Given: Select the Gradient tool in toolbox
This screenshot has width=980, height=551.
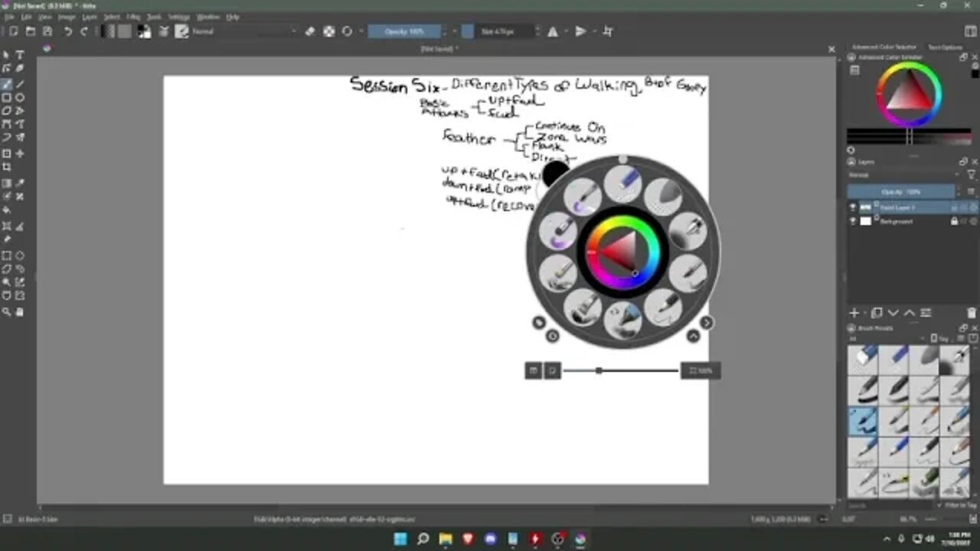Looking at the screenshot, I should click(x=6, y=184).
